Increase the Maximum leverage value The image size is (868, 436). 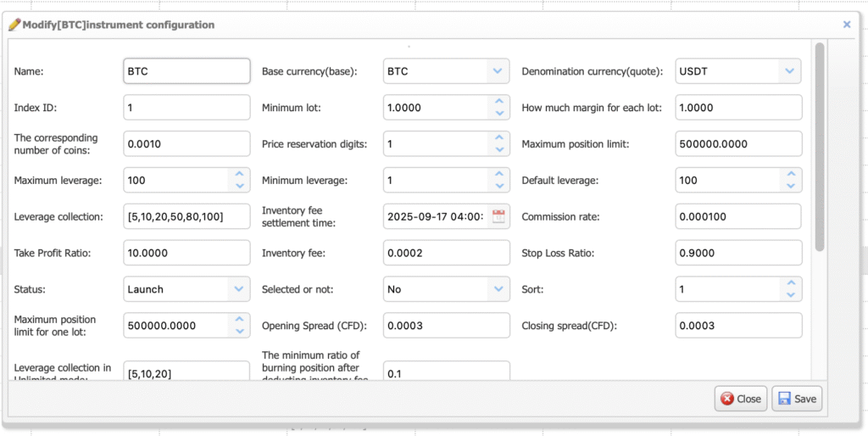tap(239, 175)
